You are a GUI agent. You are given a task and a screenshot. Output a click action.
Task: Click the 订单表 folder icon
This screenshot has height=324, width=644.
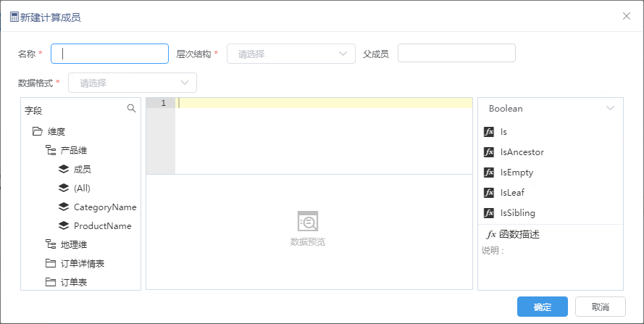(x=51, y=282)
